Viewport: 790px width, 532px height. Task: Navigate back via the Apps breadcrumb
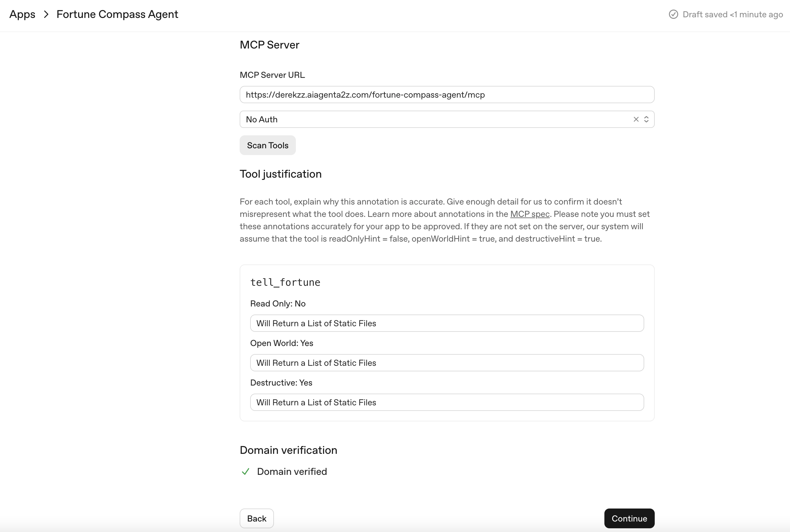(22, 14)
